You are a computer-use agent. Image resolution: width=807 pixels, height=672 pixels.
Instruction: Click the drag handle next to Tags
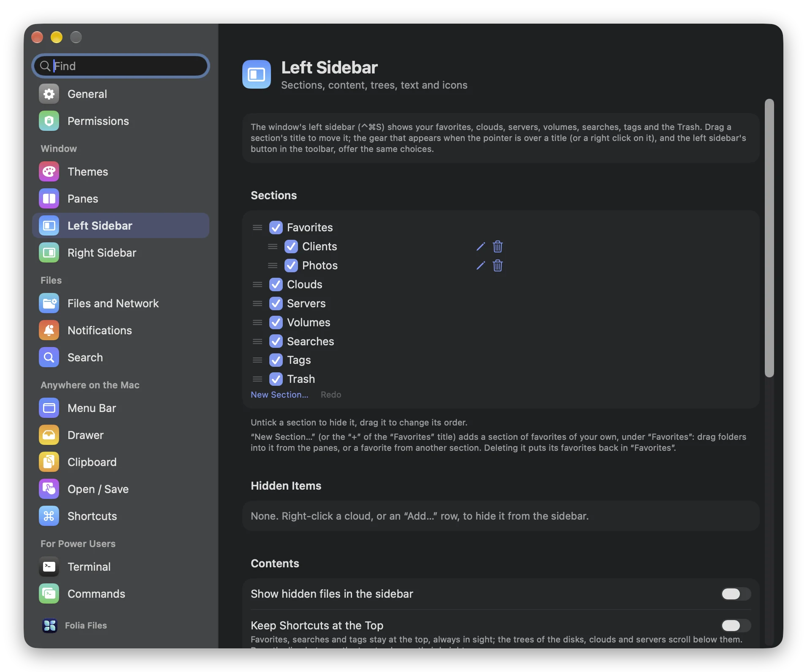pos(257,360)
